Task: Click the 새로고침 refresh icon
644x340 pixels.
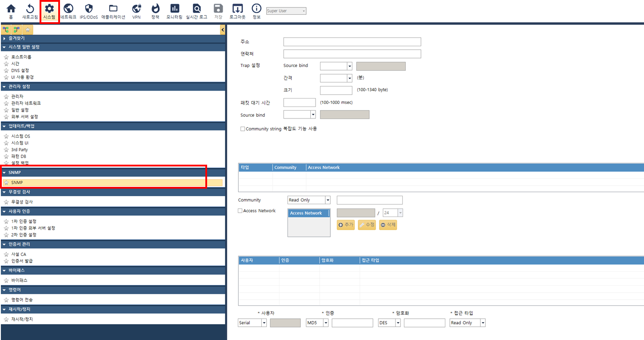Action: point(30,8)
